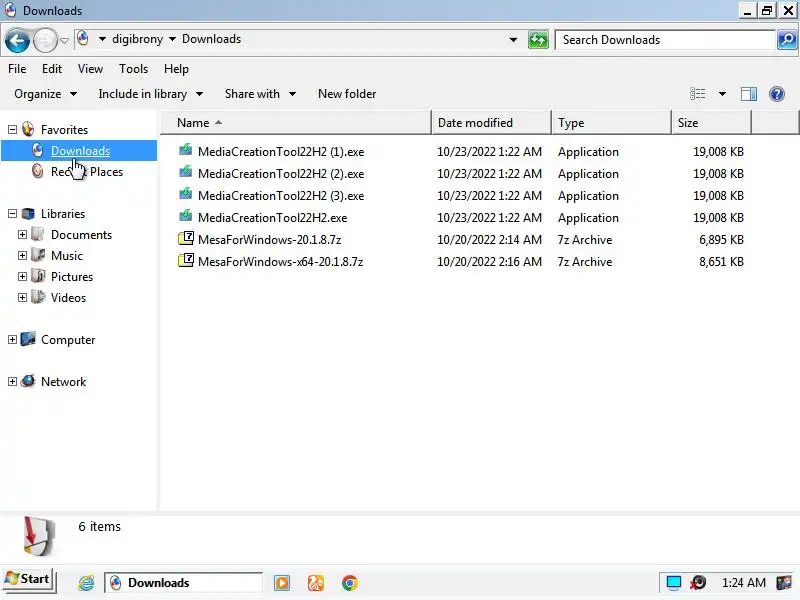The image size is (800, 600).
Task: Click icon of MediaCreationTool22H2.exe
Action: 186,217
